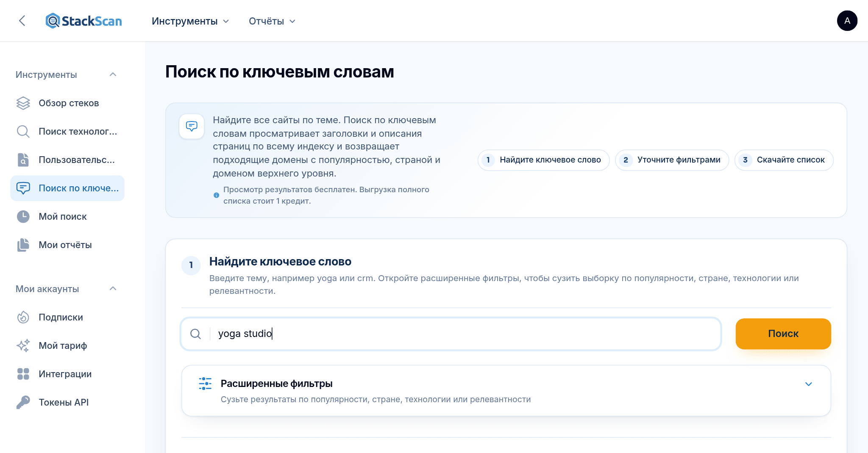Select step 1 Найдите ключевое слово pill

coord(543,160)
